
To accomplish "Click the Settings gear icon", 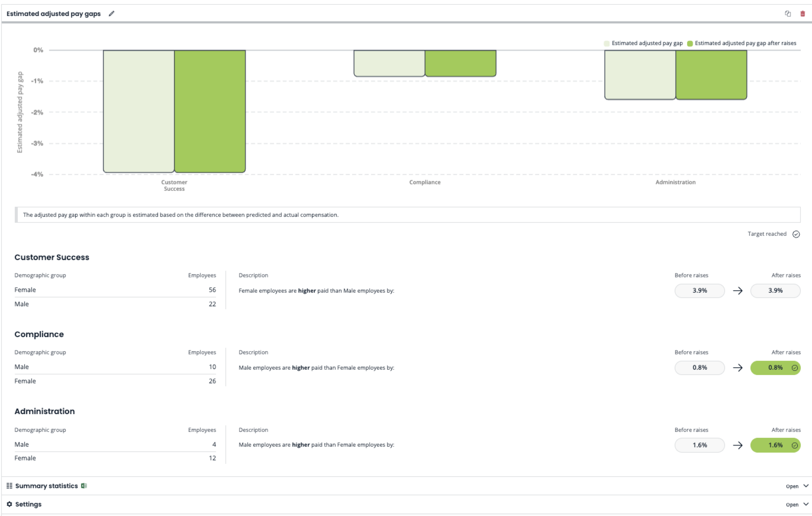I will point(9,504).
